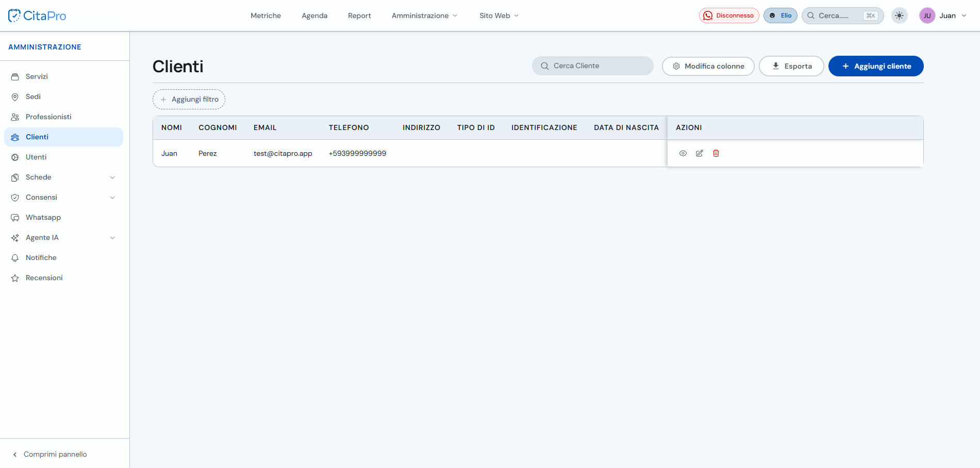This screenshot has width=980, height=468.
Task: Click the COGNOMI column header
Action: click(218, 127)
